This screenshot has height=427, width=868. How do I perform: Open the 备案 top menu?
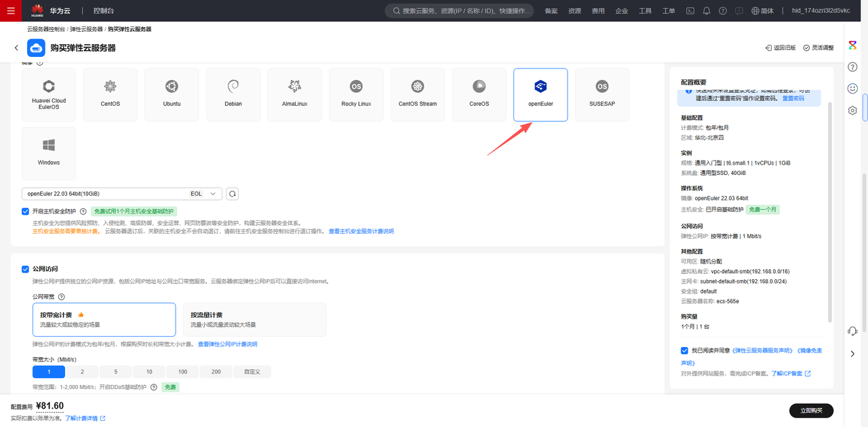point(551,11)
